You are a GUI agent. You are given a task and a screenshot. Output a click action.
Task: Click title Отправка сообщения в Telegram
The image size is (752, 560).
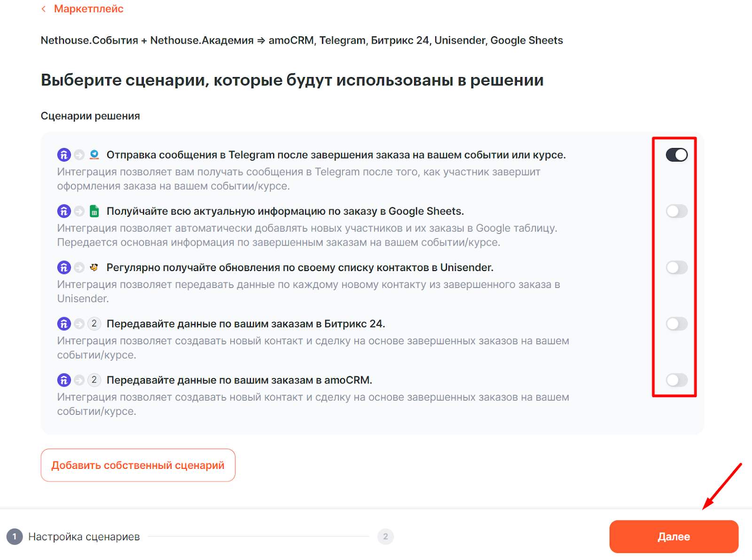pos(336,155)
